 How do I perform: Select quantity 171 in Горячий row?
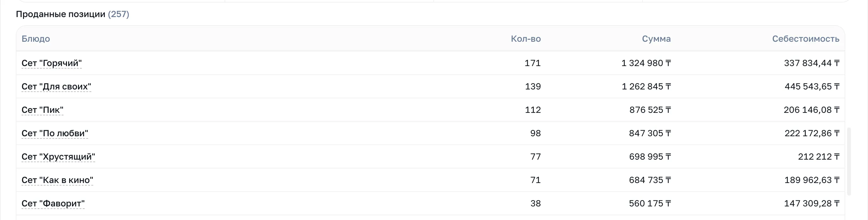point(533,63)
